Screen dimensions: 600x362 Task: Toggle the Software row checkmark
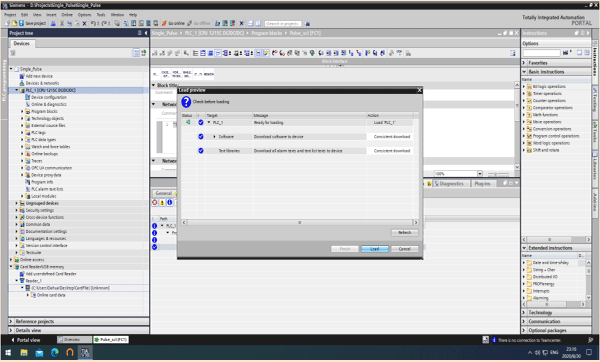point(201,137)
